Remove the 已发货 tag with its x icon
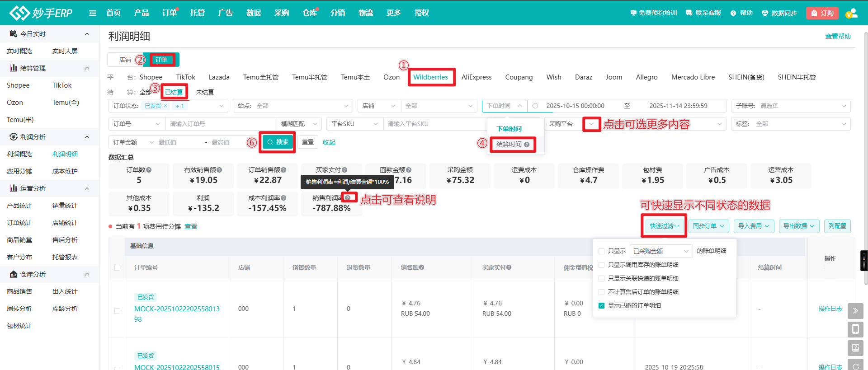 coord(165,106)
